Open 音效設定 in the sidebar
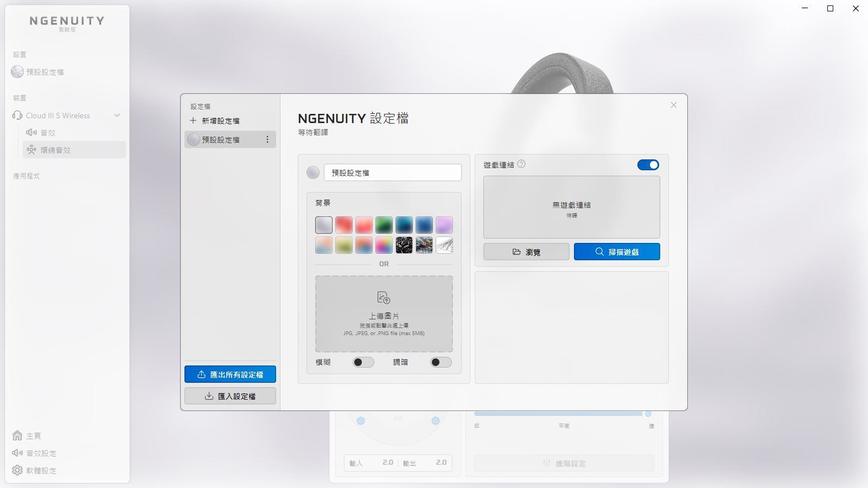 (x=34, y=453)
